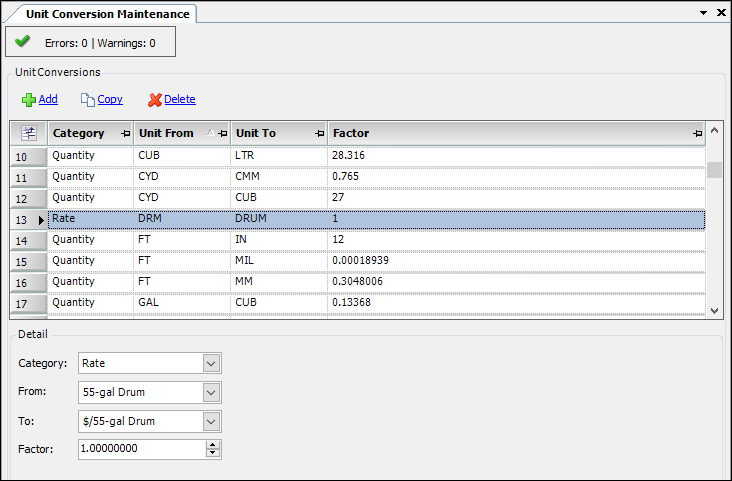The height and width of the screenshot is (481, 732).
Task: Open the Category dropdown in Detail
Action: pyautogui.click(x=210, y=364)
